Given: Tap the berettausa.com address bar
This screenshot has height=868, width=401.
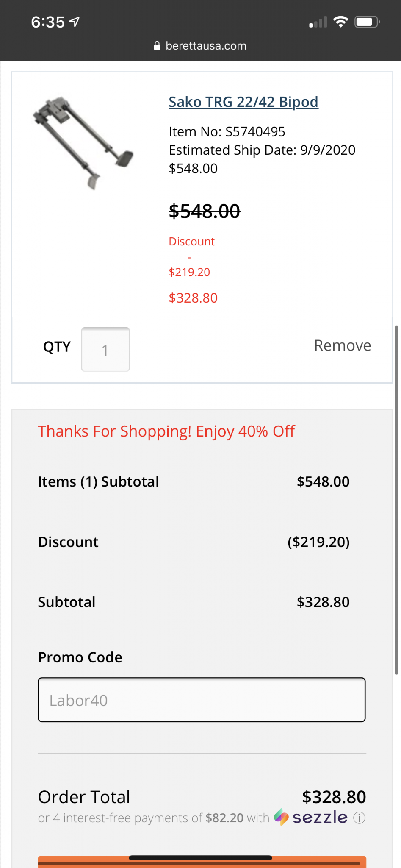Looking at the screenshot, I should coord(200,46).
